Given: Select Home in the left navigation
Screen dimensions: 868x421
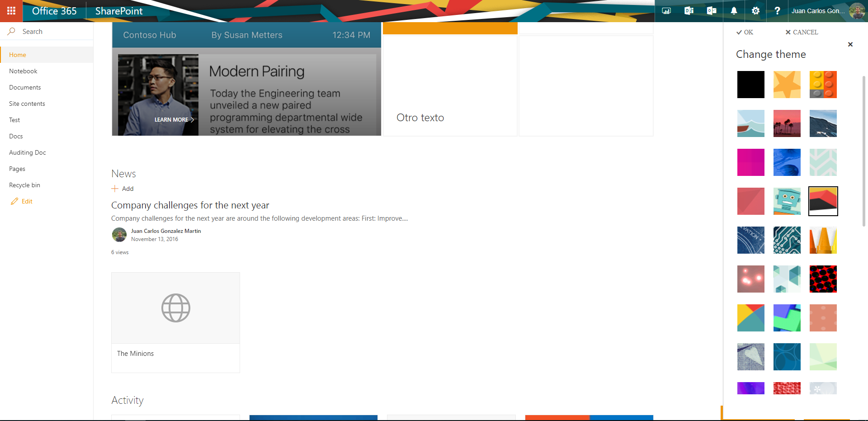Looking at the screenshot, I should point(18,54).
